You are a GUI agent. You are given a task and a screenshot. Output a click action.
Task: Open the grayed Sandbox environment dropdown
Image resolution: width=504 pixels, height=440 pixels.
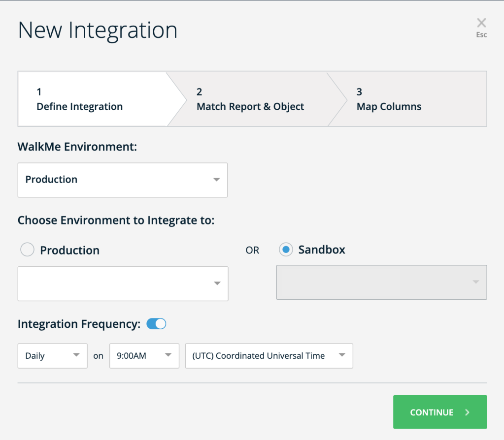381,283
